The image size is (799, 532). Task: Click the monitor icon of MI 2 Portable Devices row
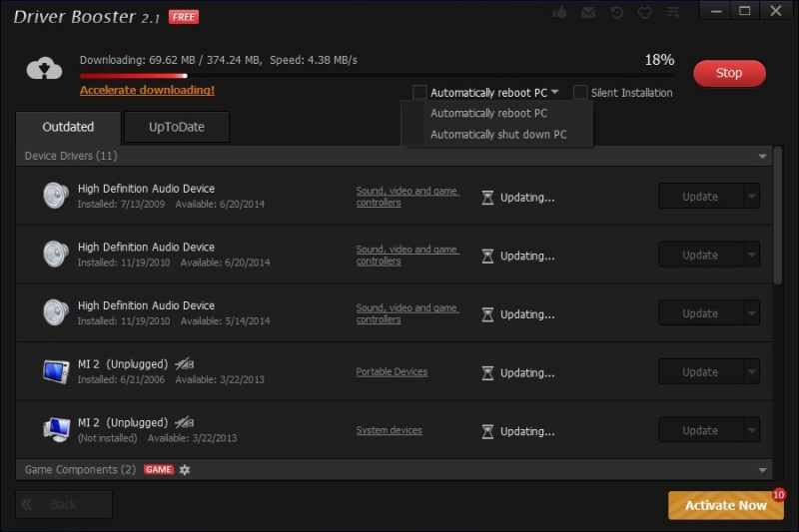[56, 371]
